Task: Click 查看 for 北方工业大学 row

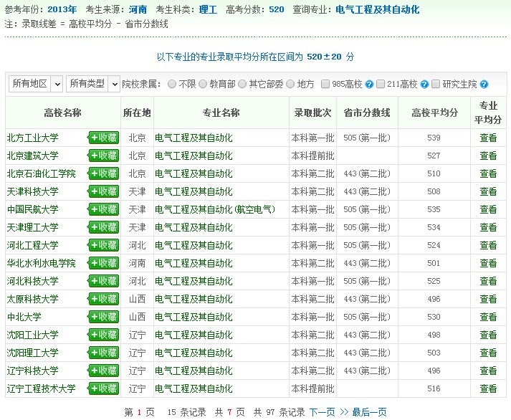Action: click(x=488, y=138)
